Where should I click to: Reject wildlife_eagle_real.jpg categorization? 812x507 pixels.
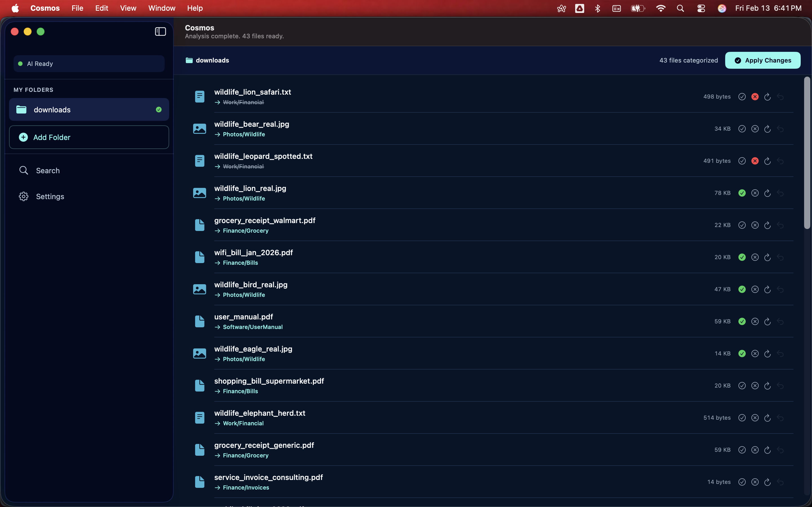click(754, 353)
